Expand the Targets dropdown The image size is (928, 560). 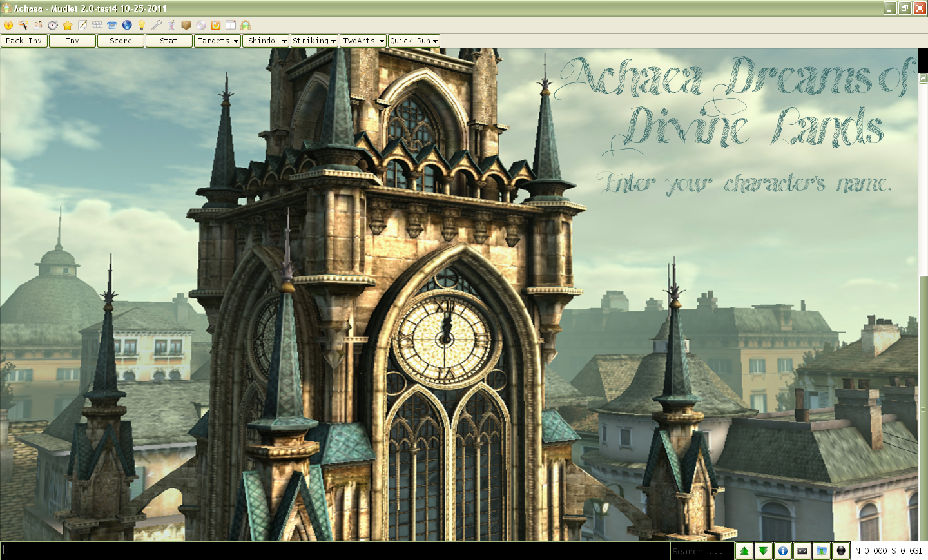[x=217, y=41]
